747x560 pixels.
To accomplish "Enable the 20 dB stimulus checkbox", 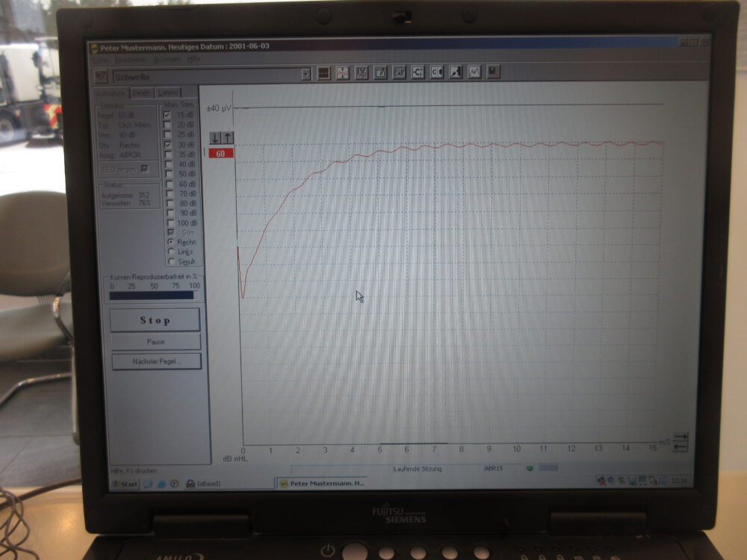I will point(167,125).
